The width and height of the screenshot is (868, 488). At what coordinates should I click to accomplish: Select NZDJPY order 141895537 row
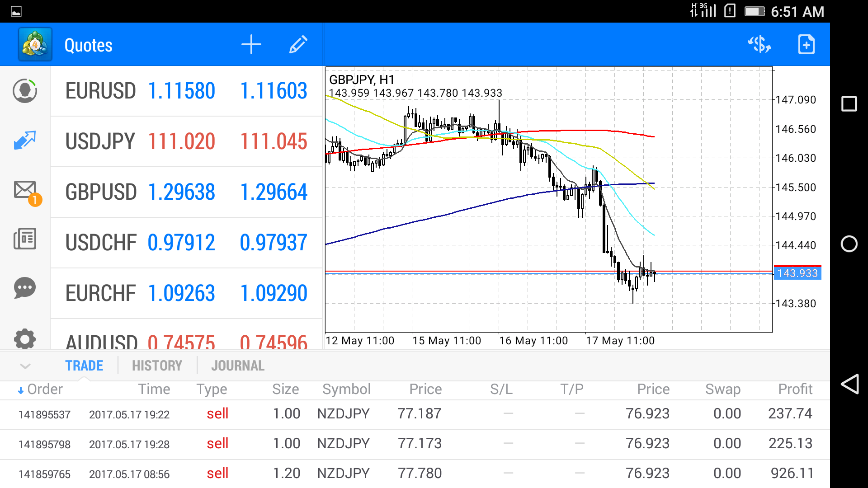point(415,414)
